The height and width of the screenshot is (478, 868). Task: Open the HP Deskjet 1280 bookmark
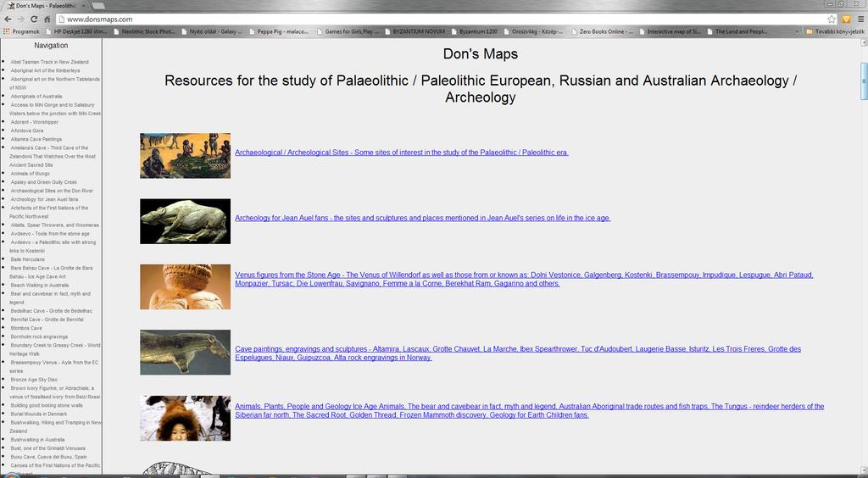[75, 31]
